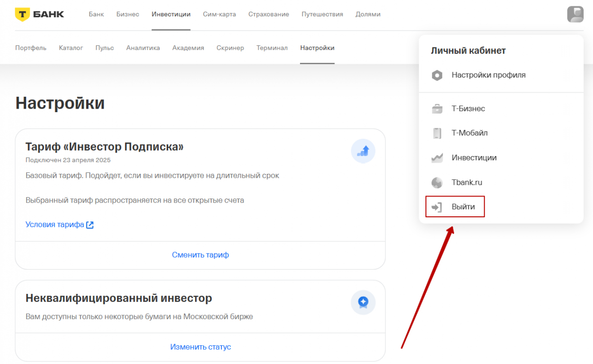
Task: Click the T-Bank yellow shield logo
Action: (x=22, y=14)
